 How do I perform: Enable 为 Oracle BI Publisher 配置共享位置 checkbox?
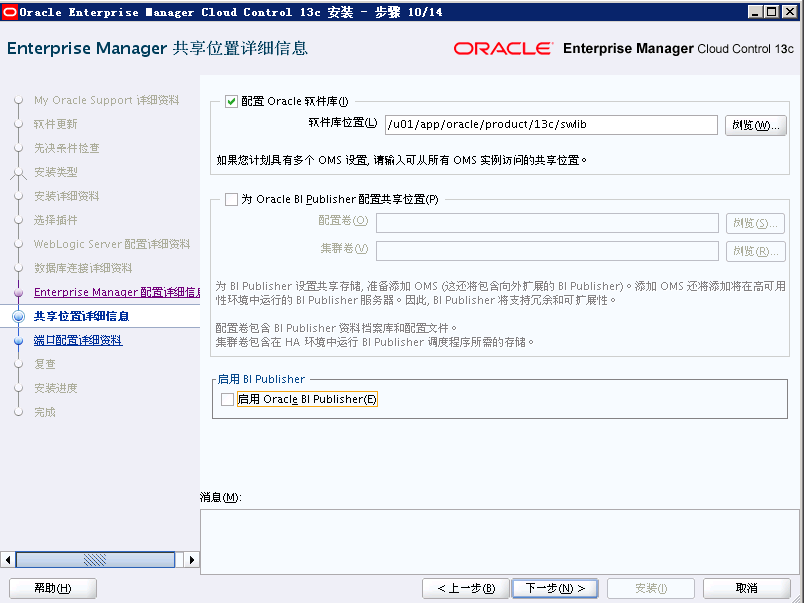click(231, 199)
